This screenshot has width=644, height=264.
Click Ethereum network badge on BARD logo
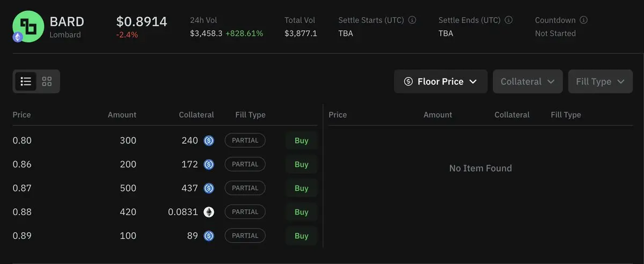(18, 37)
